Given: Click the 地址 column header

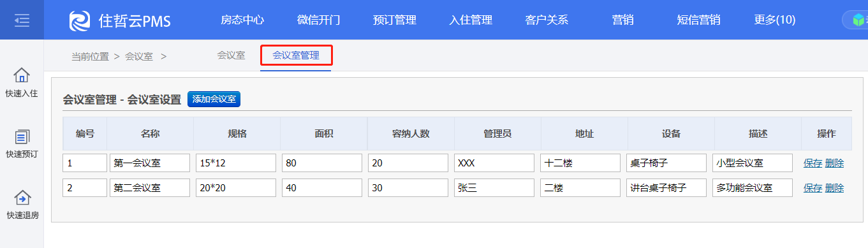Looking at the screenshot, I should click(584, 134).
